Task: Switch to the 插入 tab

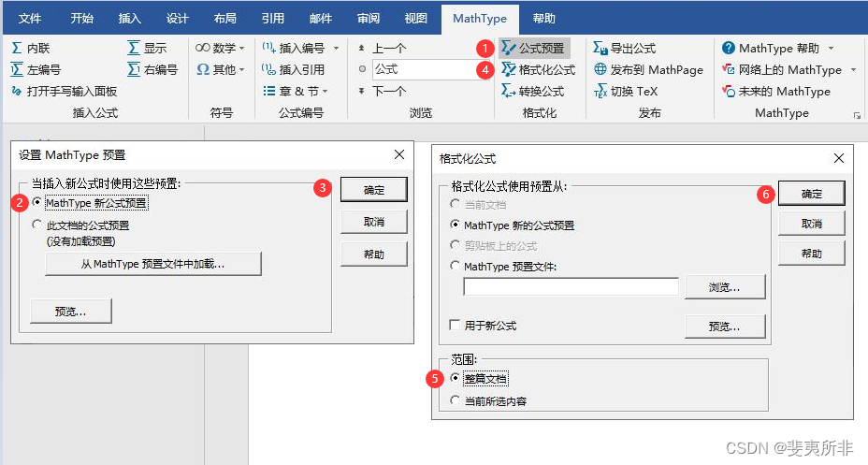Action: point(129,19)
